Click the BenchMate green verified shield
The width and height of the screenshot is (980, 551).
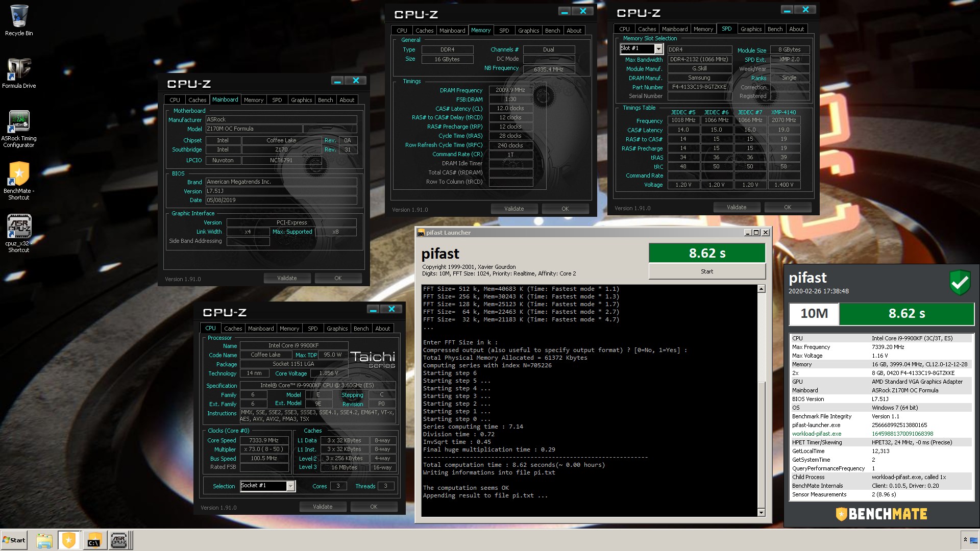tap(960, 282)
